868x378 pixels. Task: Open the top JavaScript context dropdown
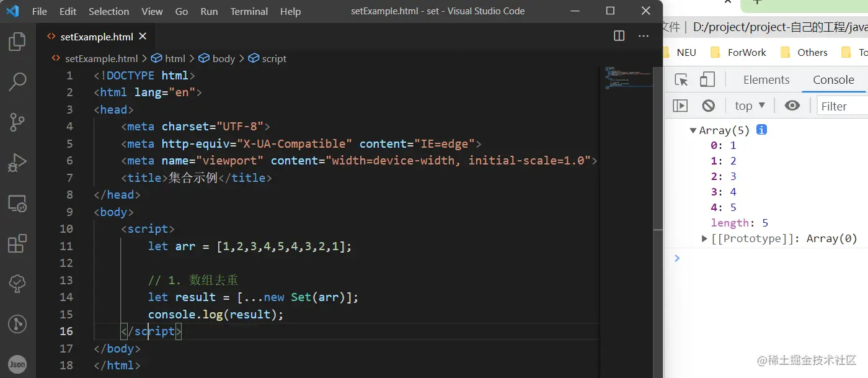(750, 106)
